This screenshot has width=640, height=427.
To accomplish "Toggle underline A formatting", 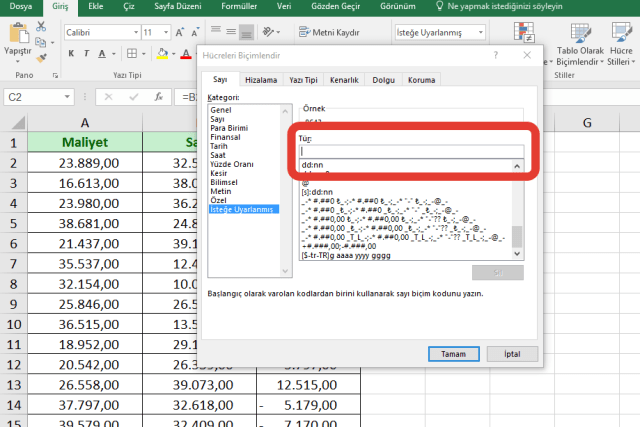I will [104, 53].
